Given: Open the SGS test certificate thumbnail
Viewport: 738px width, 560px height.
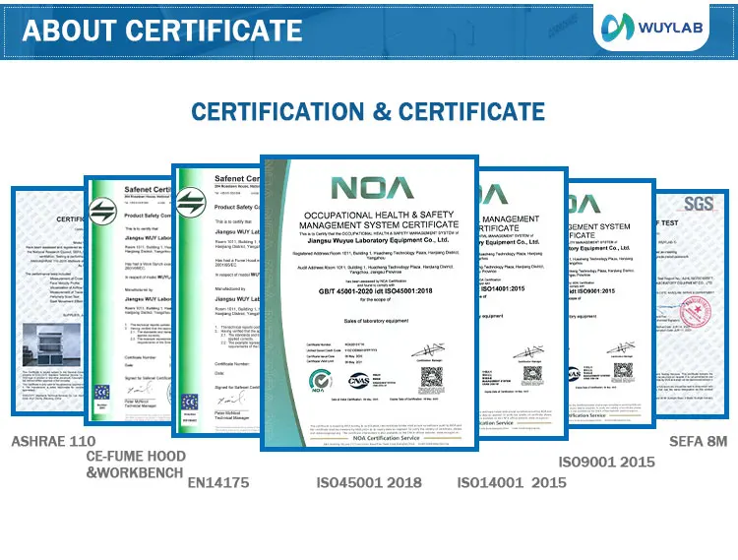Looking at the screenshot, I should click(692, 303).
